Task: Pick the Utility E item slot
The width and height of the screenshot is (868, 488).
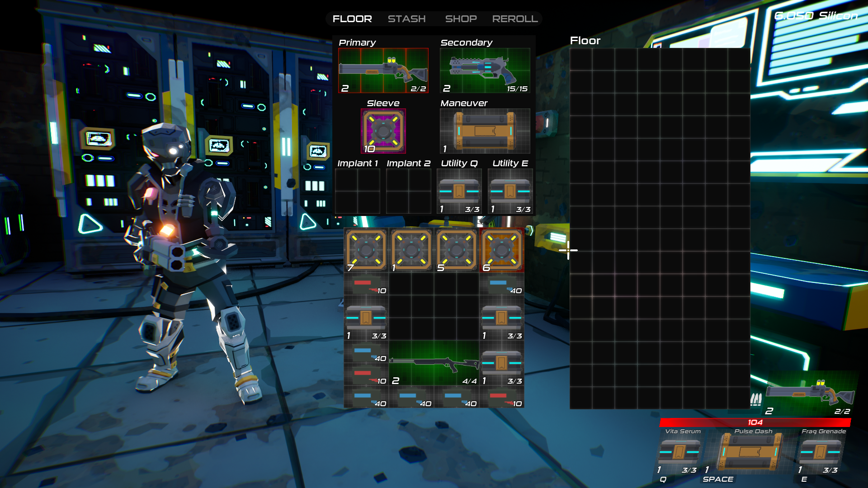Action: click(510, 191)
